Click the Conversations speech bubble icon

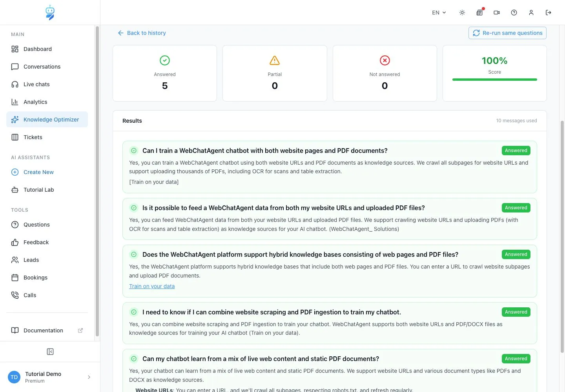click(x=15, y=67)
